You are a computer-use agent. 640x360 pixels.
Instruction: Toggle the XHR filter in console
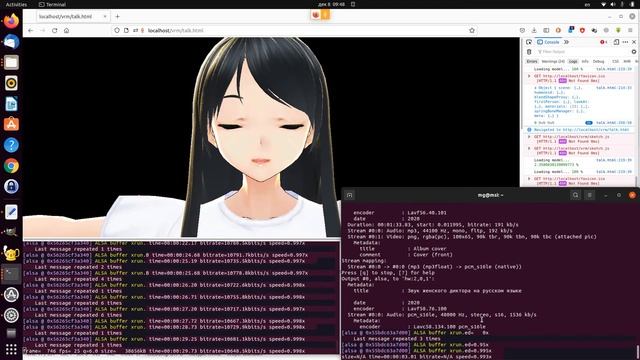pyautogui.click(x=627, y=61)
